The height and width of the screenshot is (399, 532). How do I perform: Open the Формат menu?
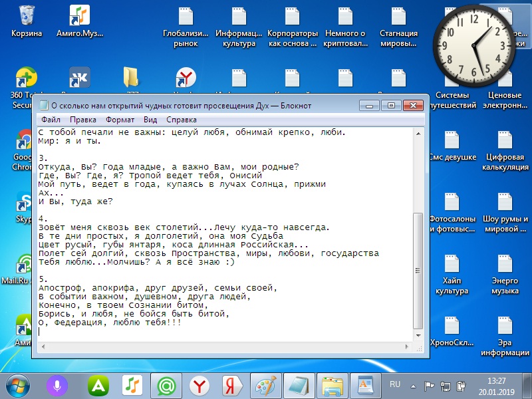[120, 120]
